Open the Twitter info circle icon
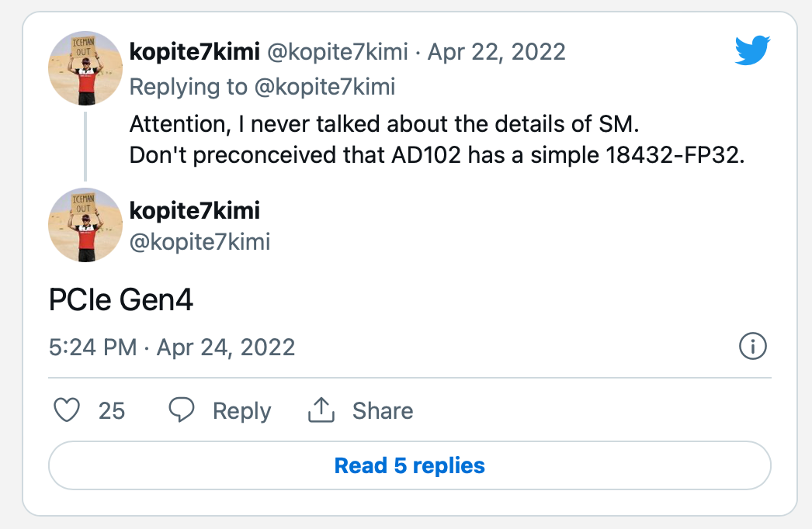 (753, 347)
